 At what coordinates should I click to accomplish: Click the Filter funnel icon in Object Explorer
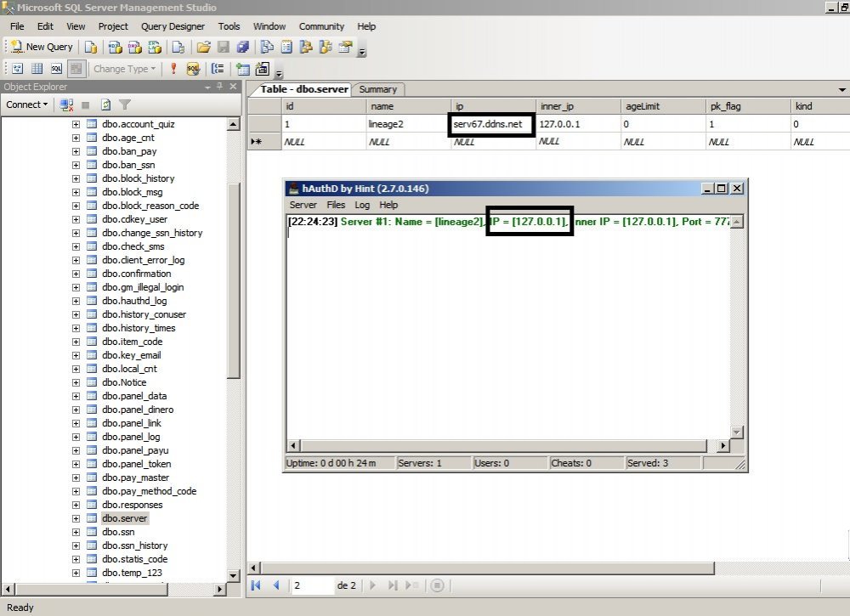[125, 105]
